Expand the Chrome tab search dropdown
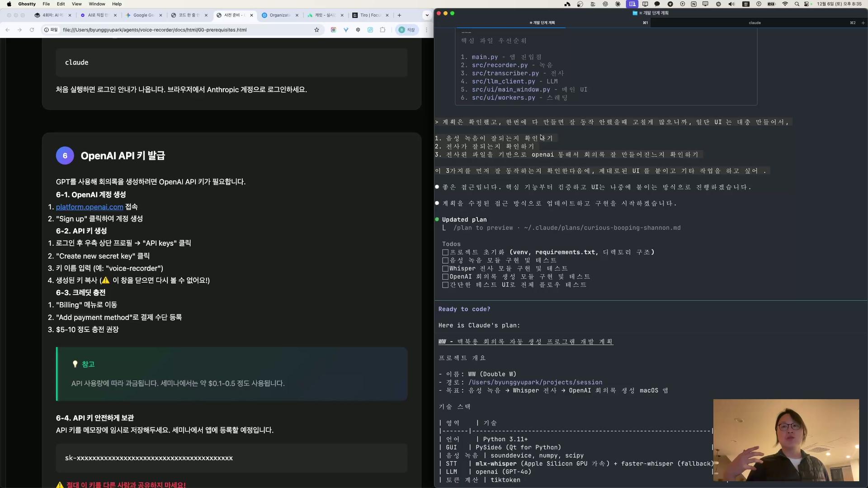Viewport: 868px width, 488px height. point(427,15)
